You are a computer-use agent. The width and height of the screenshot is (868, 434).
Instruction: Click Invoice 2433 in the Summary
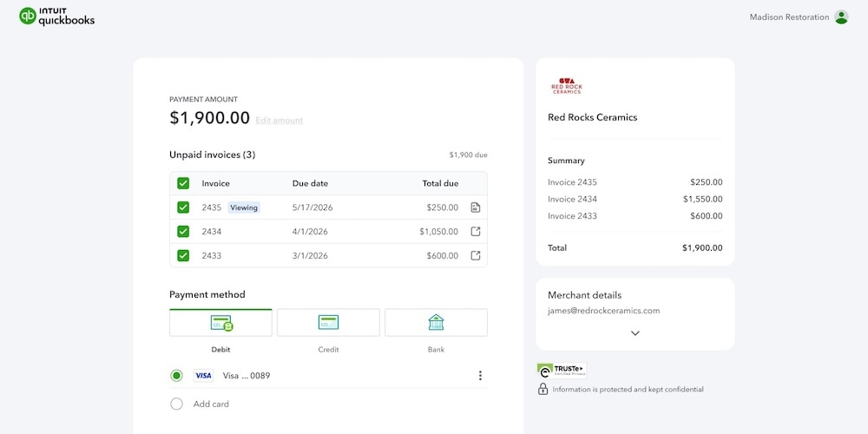[572, 216]
